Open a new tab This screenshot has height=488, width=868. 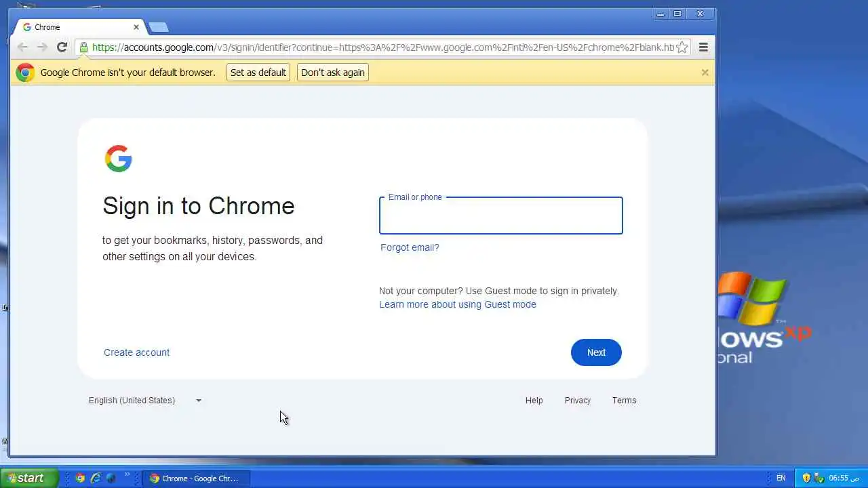[x=159, y=27]
